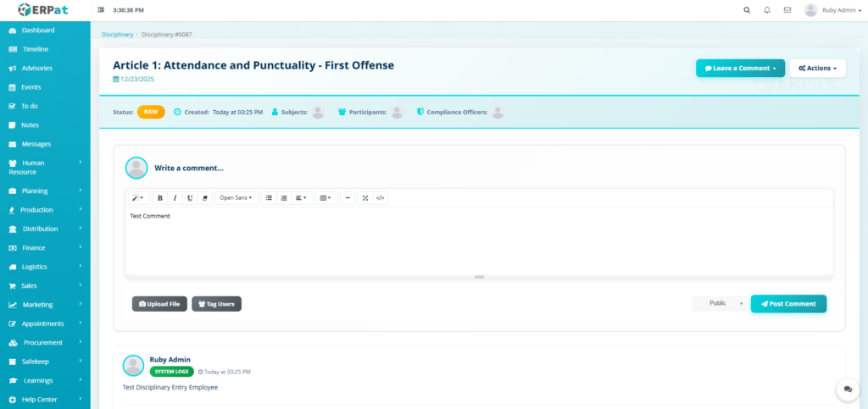Click the comment author avatar beside Write a comment

(136, 168)
